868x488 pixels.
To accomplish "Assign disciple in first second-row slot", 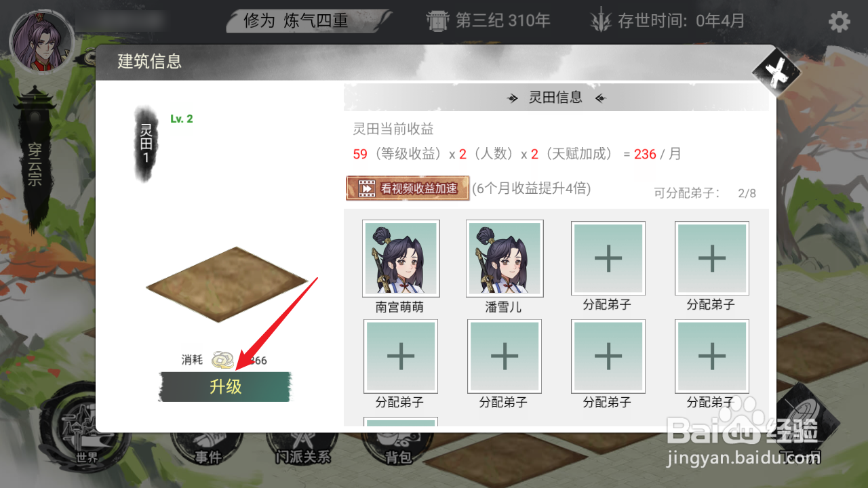I will [401, 357].
